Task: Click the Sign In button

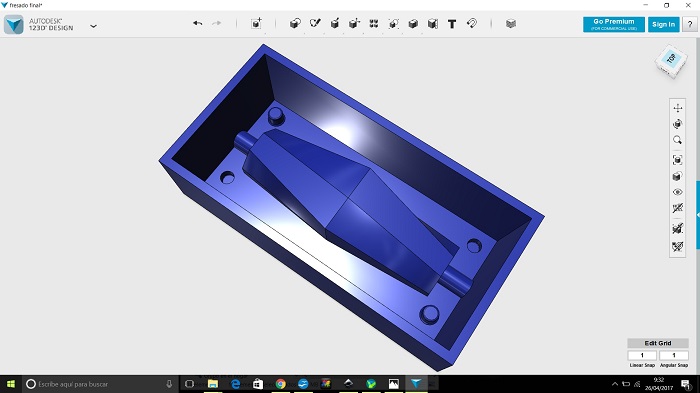Action: [x=663, y=24]
